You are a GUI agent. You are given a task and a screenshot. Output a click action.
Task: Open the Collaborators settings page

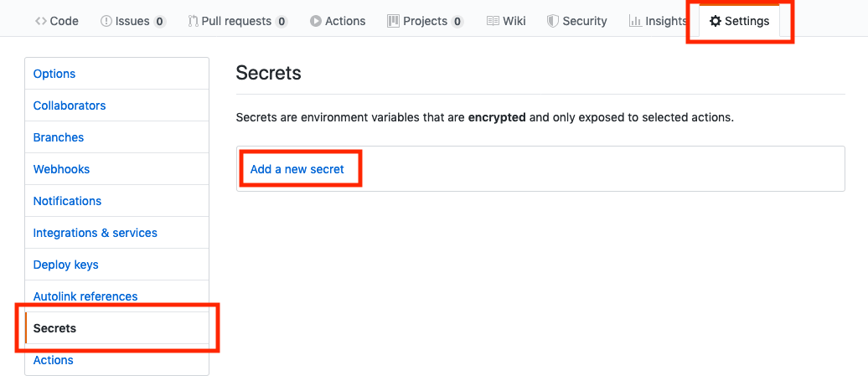(116, 105)
